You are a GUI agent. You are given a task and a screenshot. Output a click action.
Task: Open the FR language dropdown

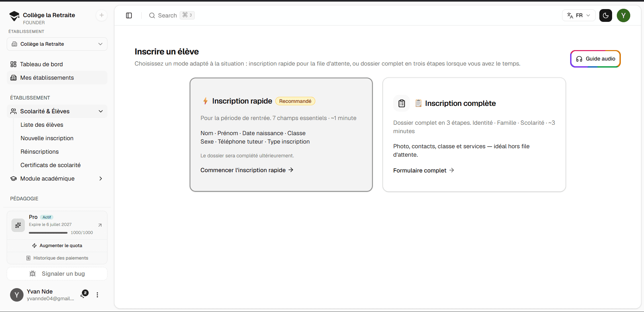[579, 15]
